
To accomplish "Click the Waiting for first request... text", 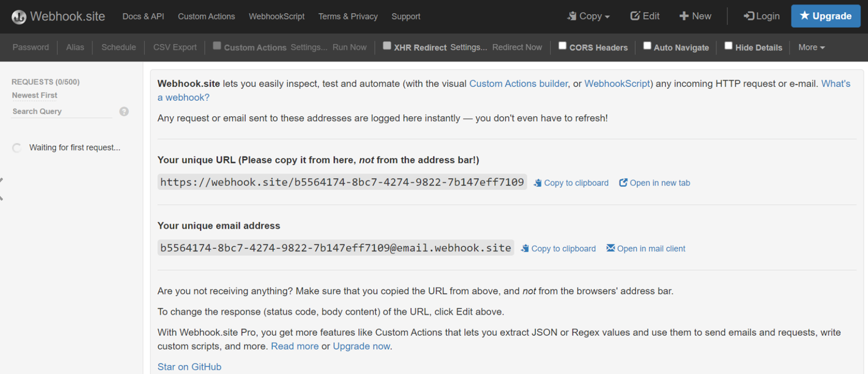I will 75,148.
